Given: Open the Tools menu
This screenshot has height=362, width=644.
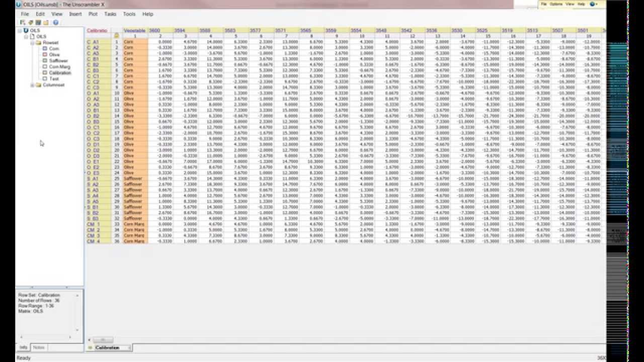Looking at the screenshot, I should [129, 14].
